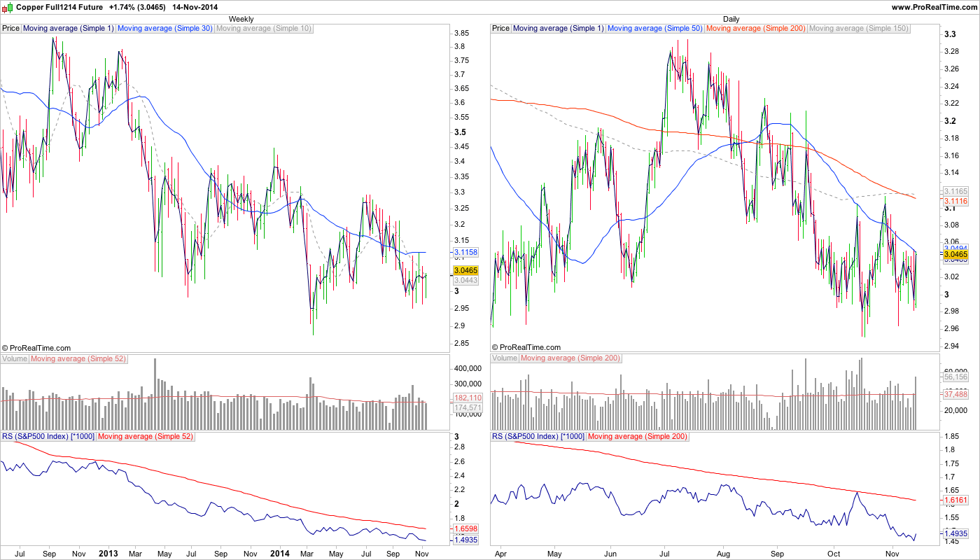Click the 3.0443 gray value tag on Weekly axis

[x=465, y=280]
